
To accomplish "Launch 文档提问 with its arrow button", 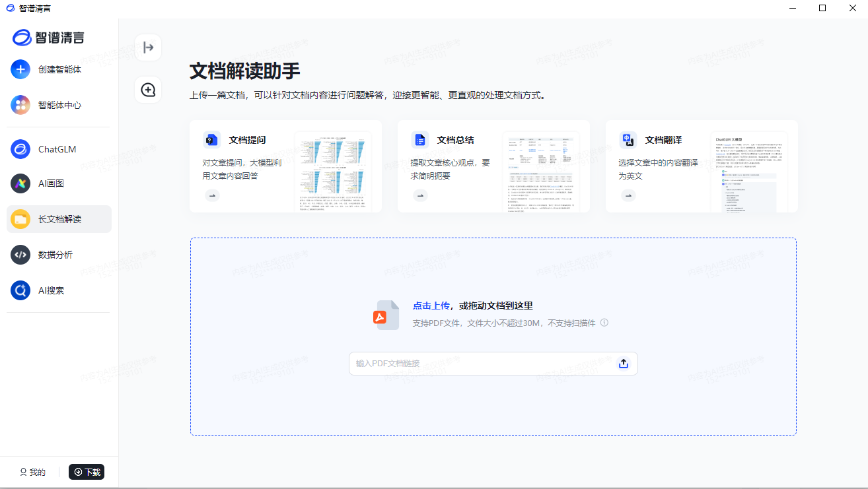I will [x=212, y=195].
